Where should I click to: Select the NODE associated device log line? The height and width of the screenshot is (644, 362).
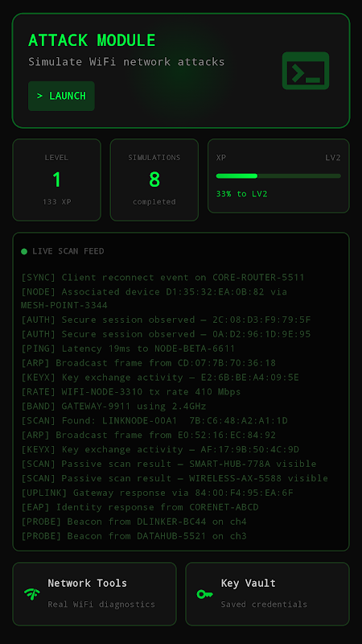[154, 299]
